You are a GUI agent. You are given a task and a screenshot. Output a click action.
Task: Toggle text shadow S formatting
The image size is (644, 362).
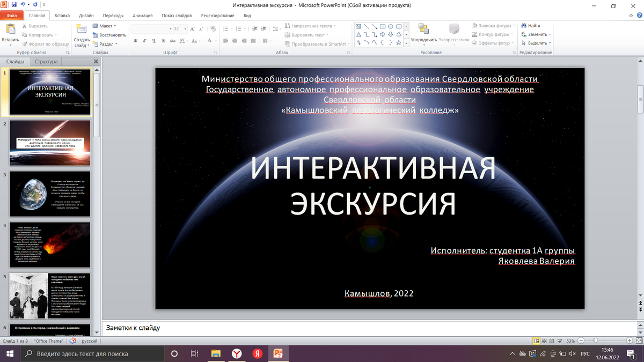click(x=163, y=41)
